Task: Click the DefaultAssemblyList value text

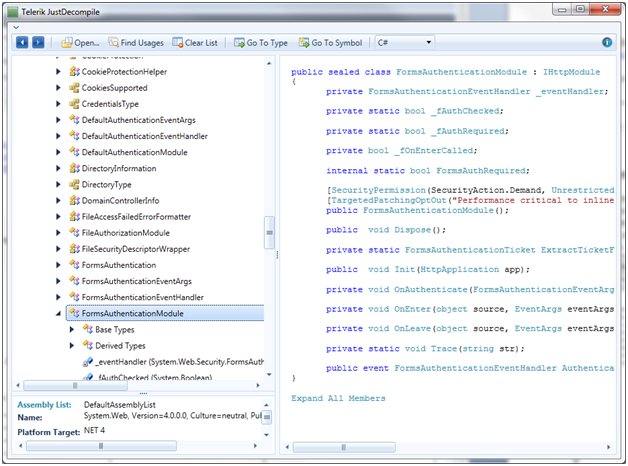Action: click(120, 405)
